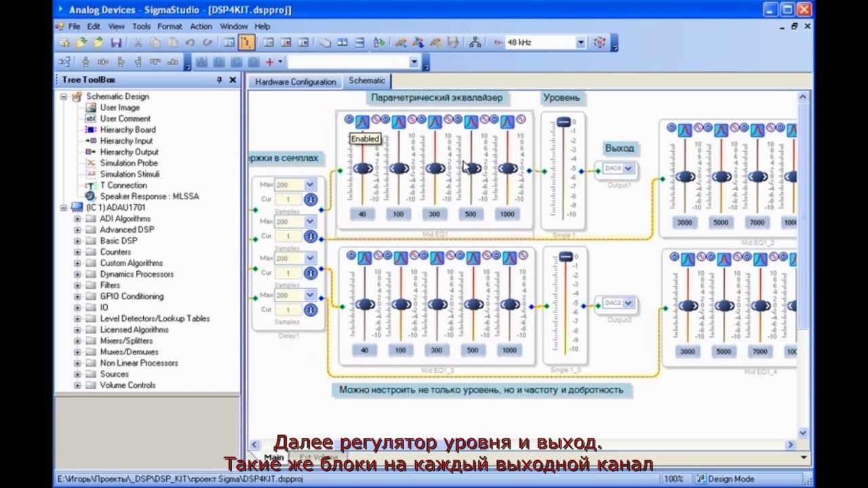This screenshot has height=488, width=868.
Task: Click the 7000 frequency button in Mid EQ1_4
Action: click(x=759, y=352)
